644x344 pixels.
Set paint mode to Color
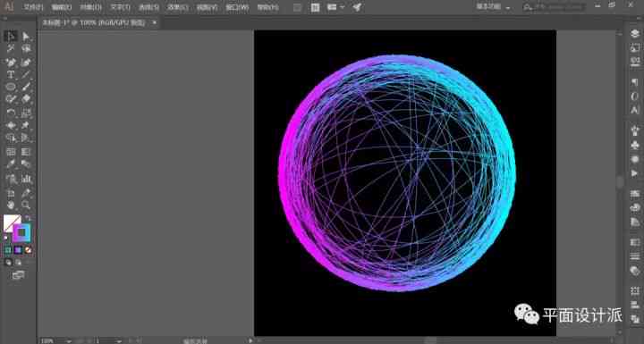[x=8, y=250]
